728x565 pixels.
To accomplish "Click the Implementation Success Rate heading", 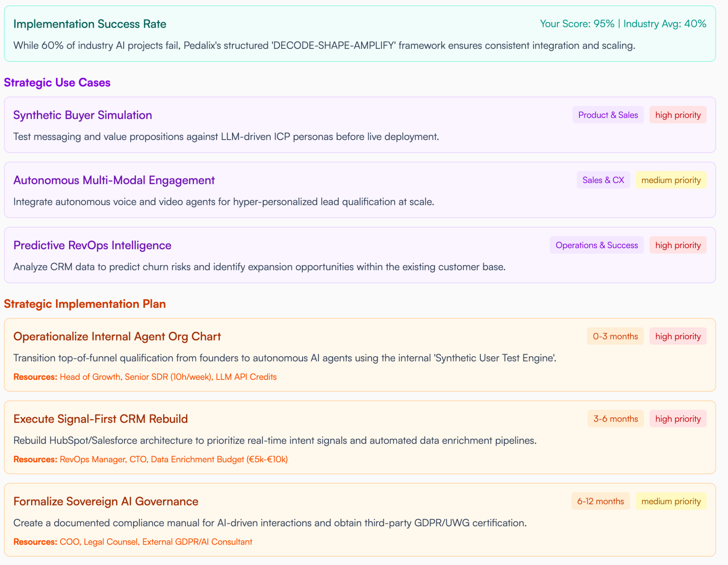I will click(x=90, y=24).
